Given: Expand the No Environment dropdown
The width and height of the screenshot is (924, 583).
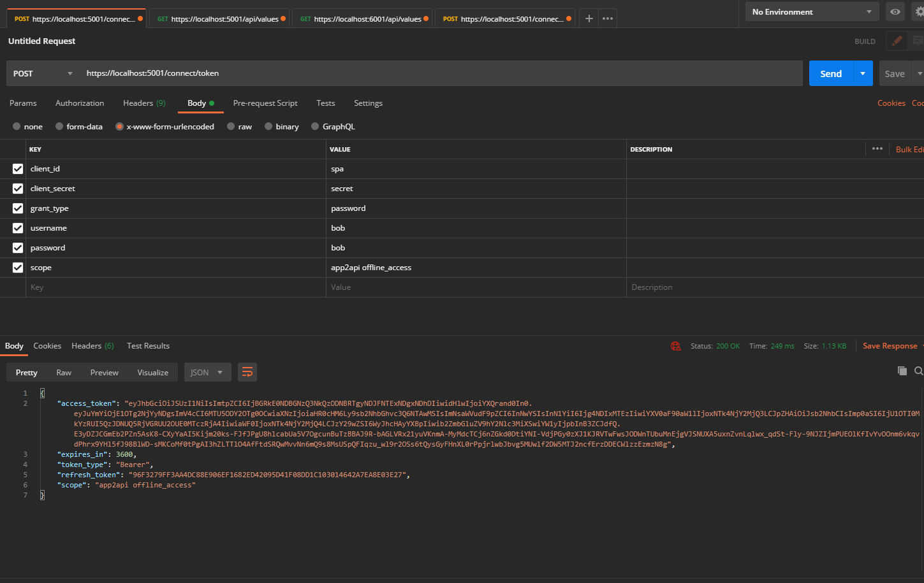Looking at the screenshot, I should [x=810, y=11].
